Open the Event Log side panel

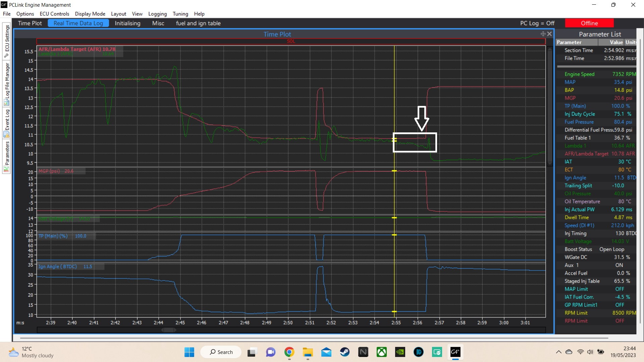point(6,123)
